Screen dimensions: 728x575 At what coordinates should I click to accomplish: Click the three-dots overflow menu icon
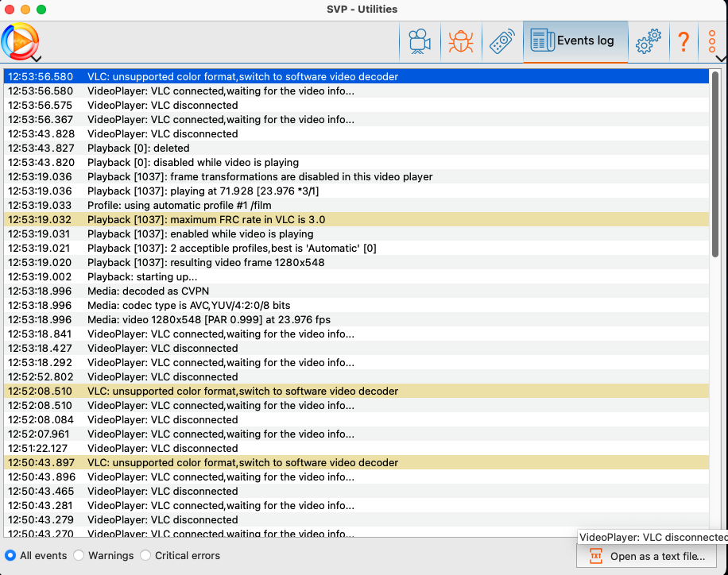click(712, 41)
